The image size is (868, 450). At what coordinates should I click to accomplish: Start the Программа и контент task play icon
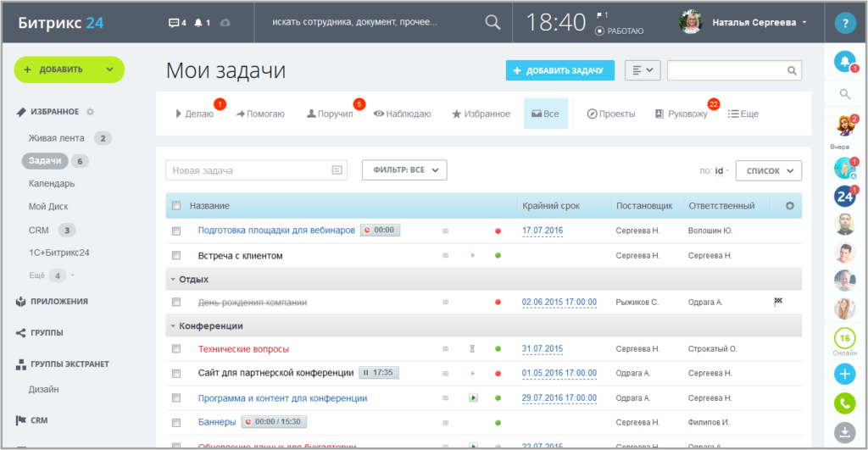pos(473,397)
